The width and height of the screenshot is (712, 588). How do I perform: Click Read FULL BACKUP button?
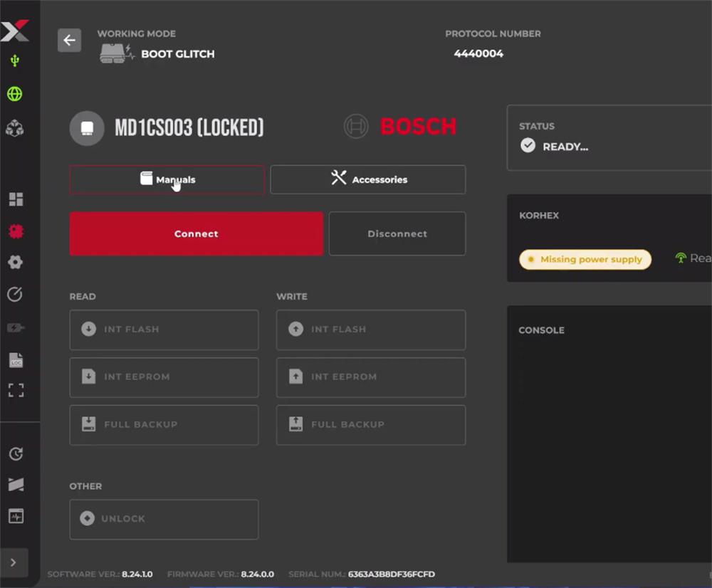click(x=164, y=425)
